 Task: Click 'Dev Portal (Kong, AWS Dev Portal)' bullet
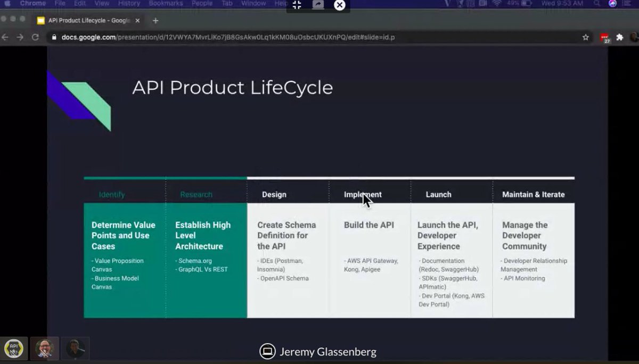(x=452, y=300)
